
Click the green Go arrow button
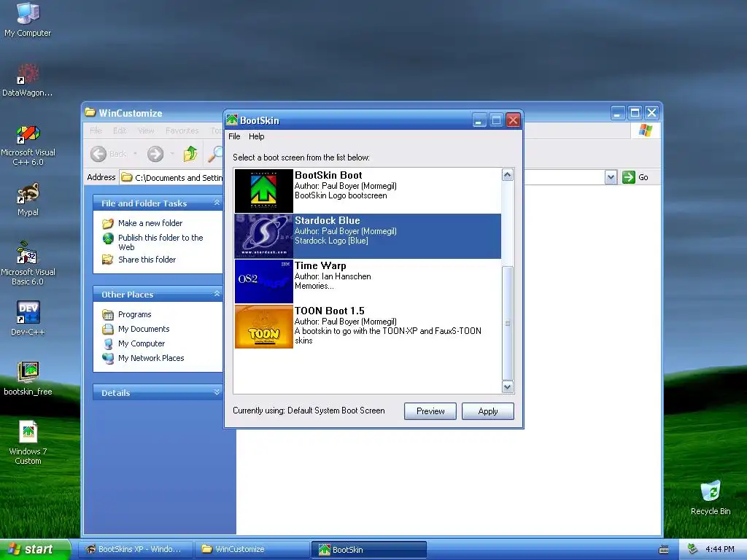[629, 177]
